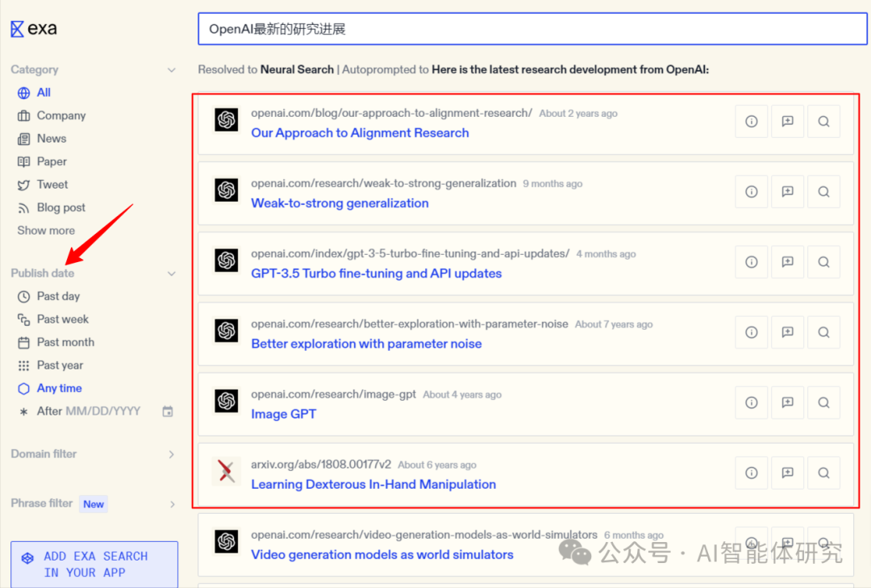Image resolution: width=871 pixels, height=588 pixels.
Task: Click the text '9 months ago'
Action: (x=552, y=184)
